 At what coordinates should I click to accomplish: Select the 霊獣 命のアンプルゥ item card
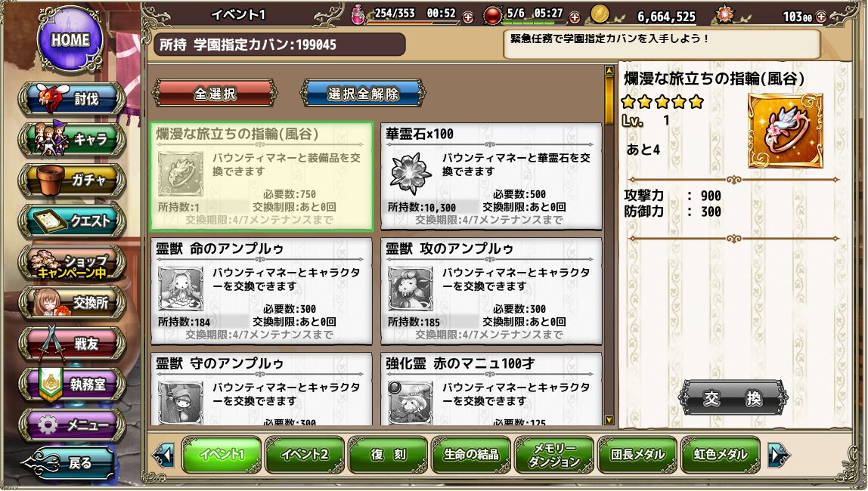[x=262, y=292]
